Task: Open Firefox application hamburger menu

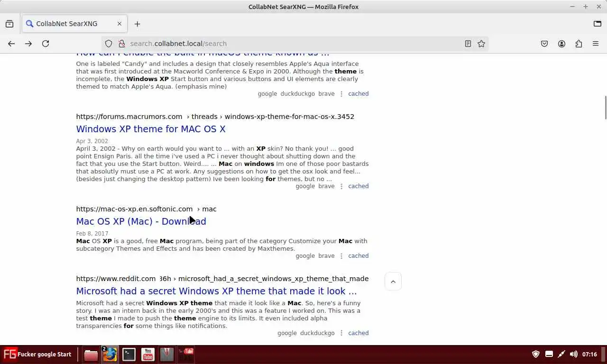Action: (x=596, y=44)
